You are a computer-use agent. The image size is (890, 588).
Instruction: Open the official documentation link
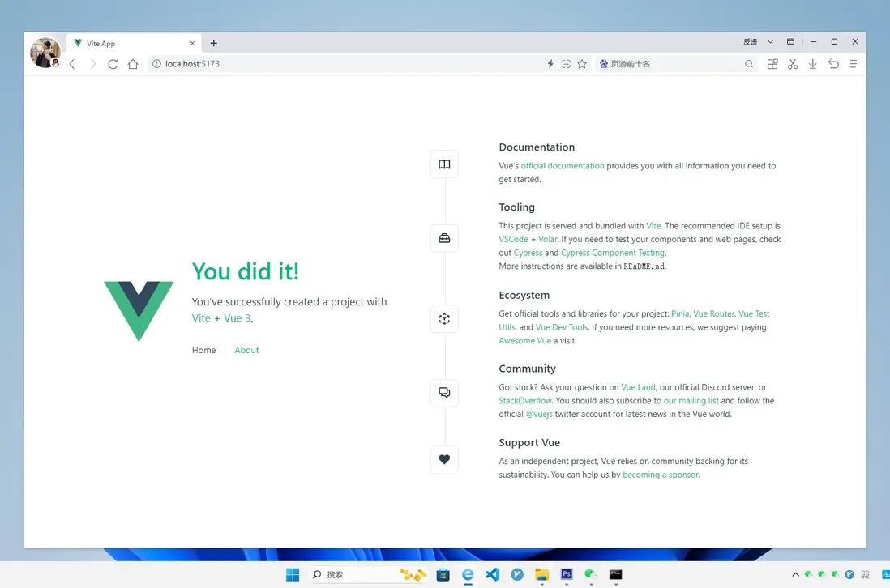click(563, 165)
